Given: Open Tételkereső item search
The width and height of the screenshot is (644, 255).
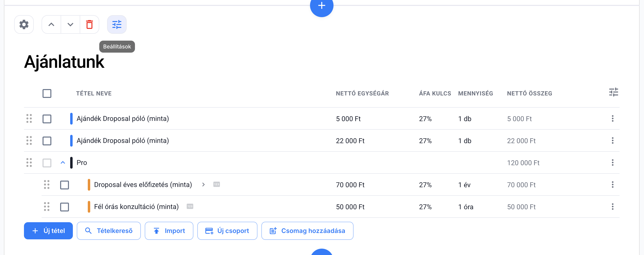Looking at the screenshot, I should point(109,231).
